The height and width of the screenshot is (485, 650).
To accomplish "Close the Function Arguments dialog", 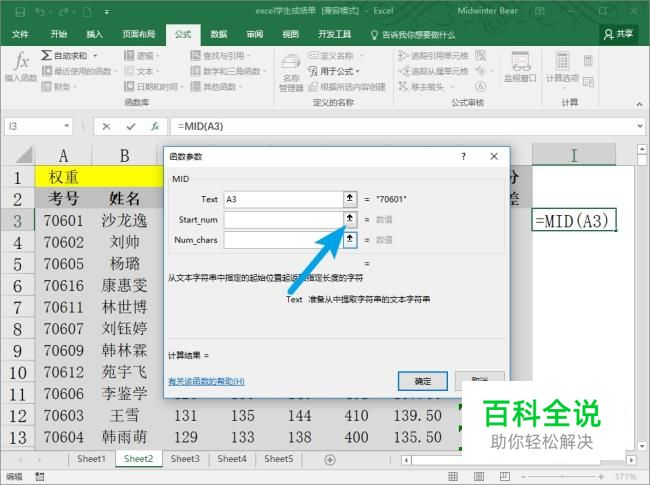I will tap(494, 156).
